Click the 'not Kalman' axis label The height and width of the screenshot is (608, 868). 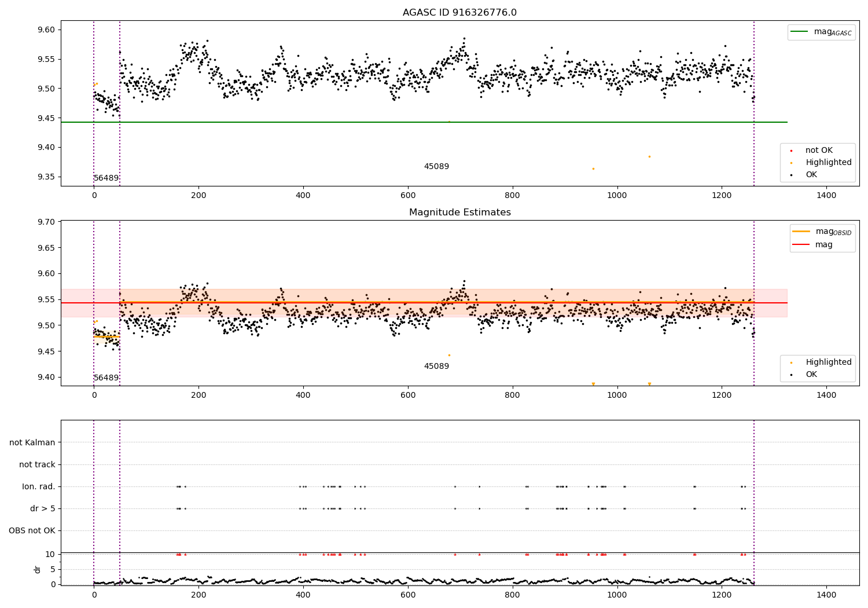(x=32, y=442)
